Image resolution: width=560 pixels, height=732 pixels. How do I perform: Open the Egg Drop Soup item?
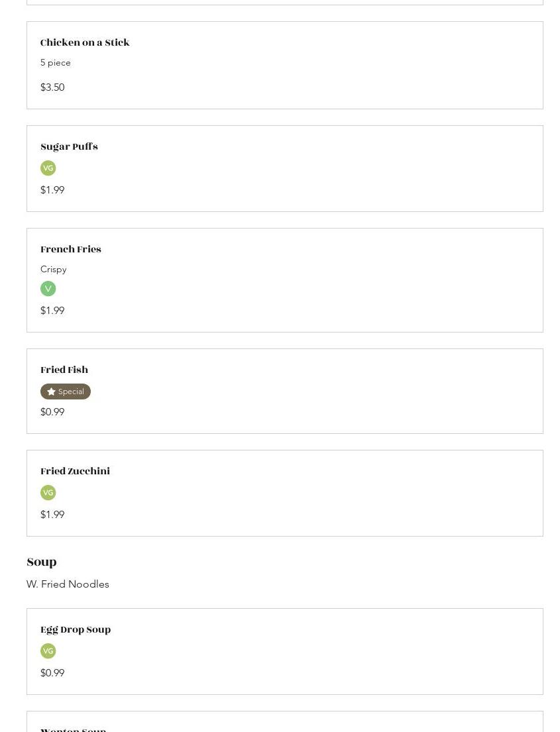pyautogui.click(x=76, y=630)
